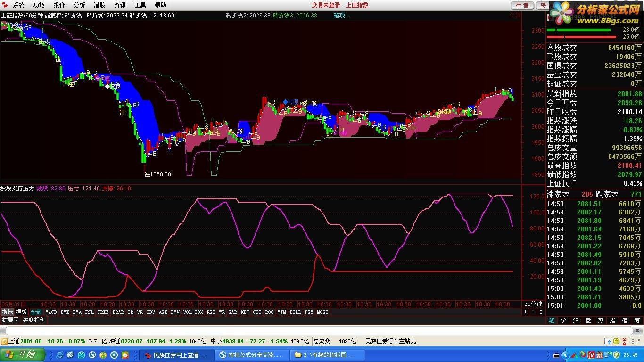Open the 关联报价 tab
Viewport: 644px width, 362px height.
tap(34, 320)
